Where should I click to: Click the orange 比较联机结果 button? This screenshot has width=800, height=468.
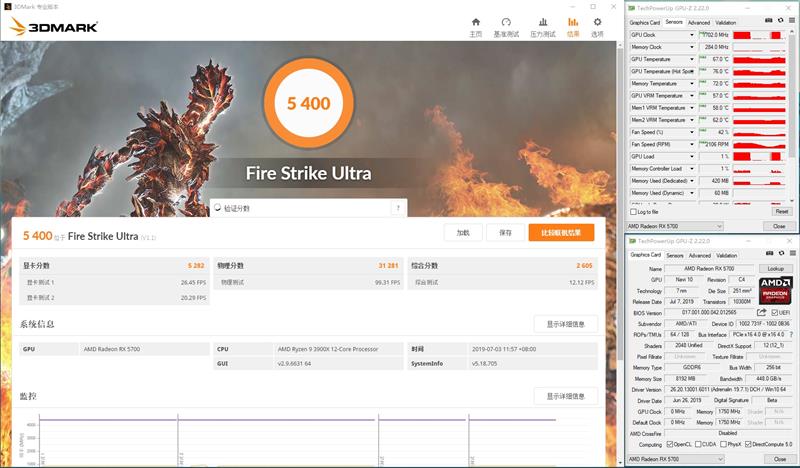pyautogui.click(x=561, y=232)
